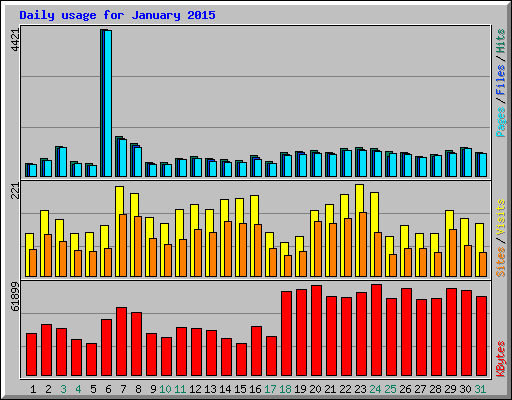Click the day 31 green axis label
The width and height of the screenshot is (512, 400).
click(480, 389)
